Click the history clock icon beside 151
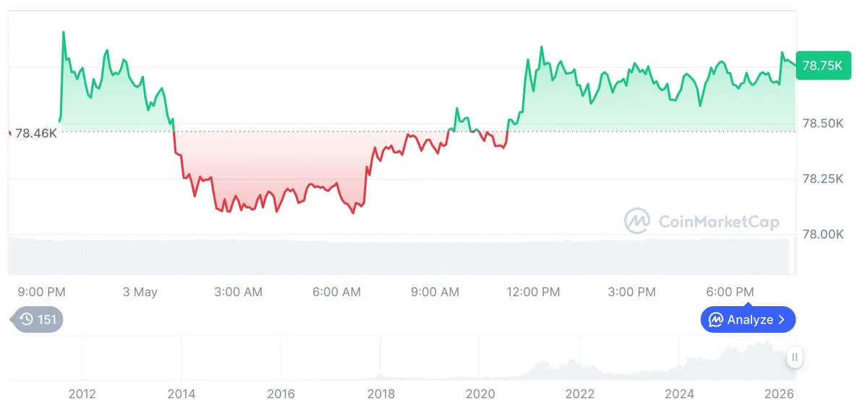The width and height of the screenshot is (868, 406). pos(27,319)
